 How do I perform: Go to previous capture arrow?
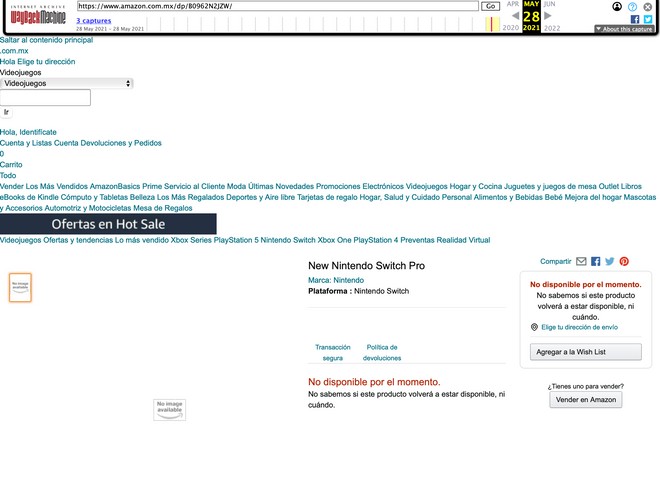[x=515, y=16]
